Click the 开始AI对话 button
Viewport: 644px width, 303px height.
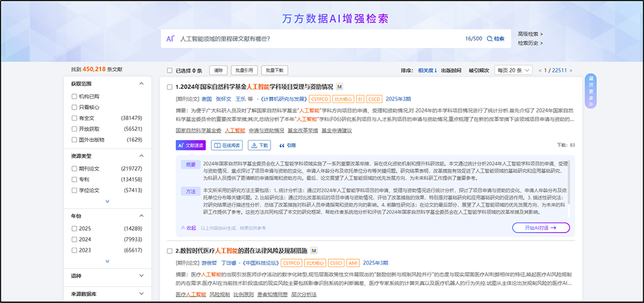tap(541, 228)
